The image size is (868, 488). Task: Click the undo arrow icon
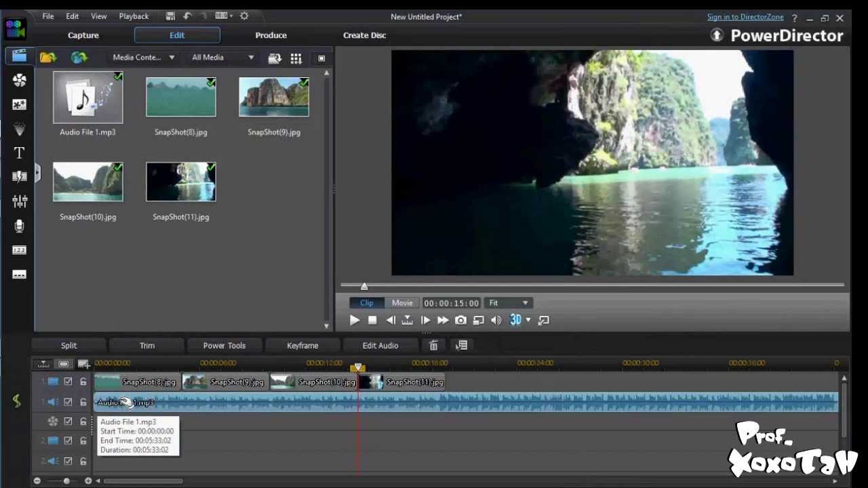click(187, 16)
